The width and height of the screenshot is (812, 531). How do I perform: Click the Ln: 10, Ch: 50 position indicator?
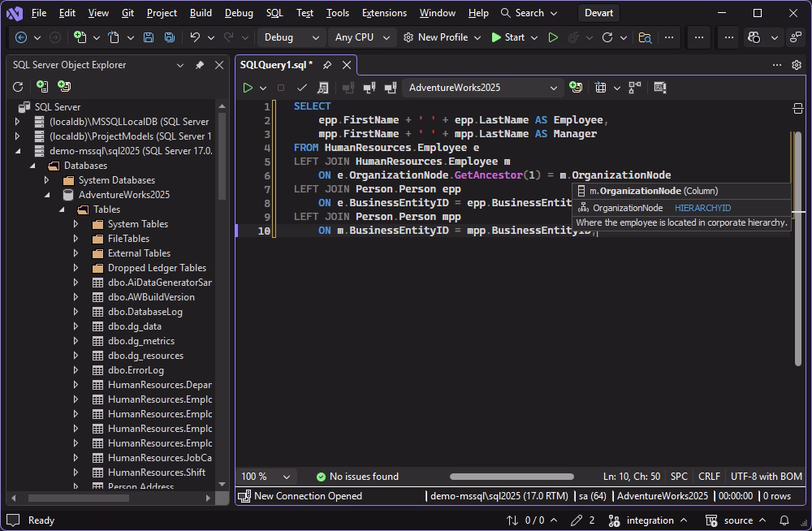631,476
